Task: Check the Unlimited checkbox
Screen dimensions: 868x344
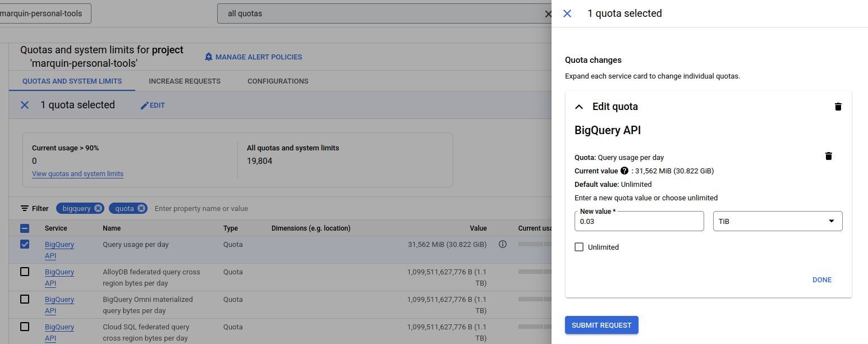Action: point(579,247)
